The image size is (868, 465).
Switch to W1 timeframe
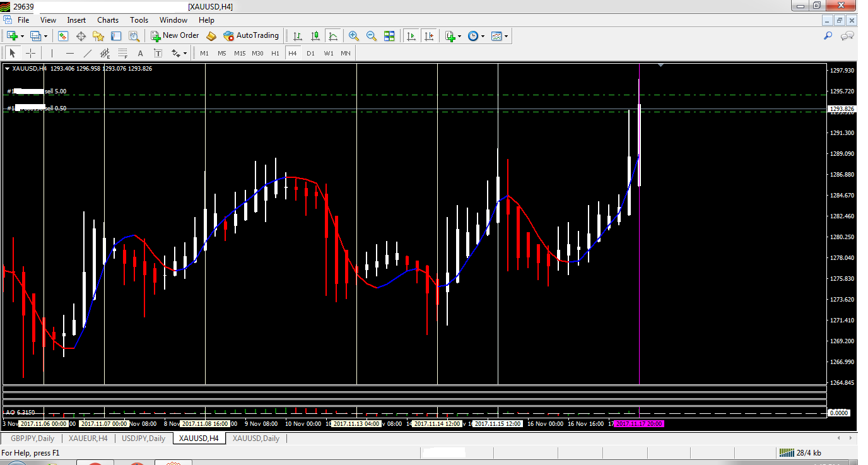(x=329, y=53)
